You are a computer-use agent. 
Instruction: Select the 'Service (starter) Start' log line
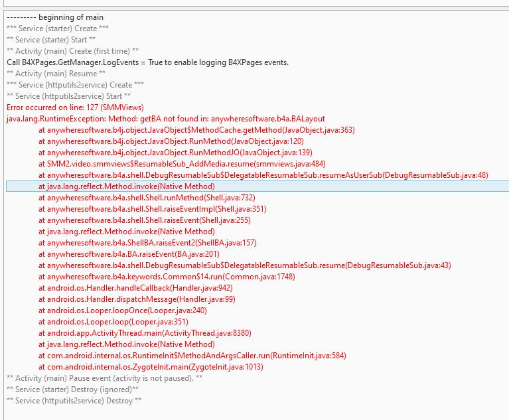click(51, 40)
